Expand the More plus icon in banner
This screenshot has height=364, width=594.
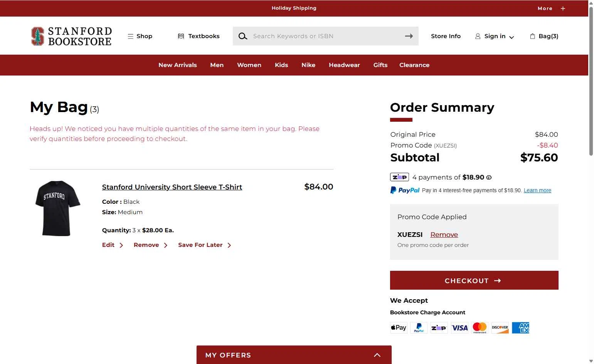click(x=563, y=8)
